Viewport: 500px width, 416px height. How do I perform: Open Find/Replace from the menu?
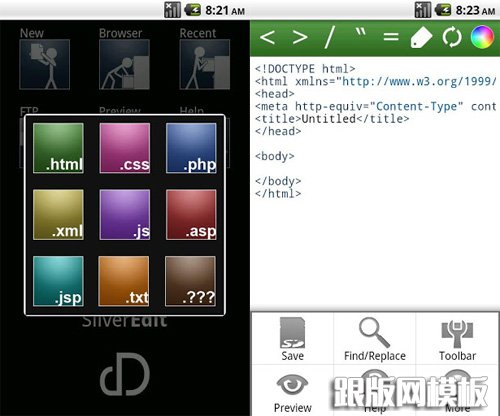point(375,339)
